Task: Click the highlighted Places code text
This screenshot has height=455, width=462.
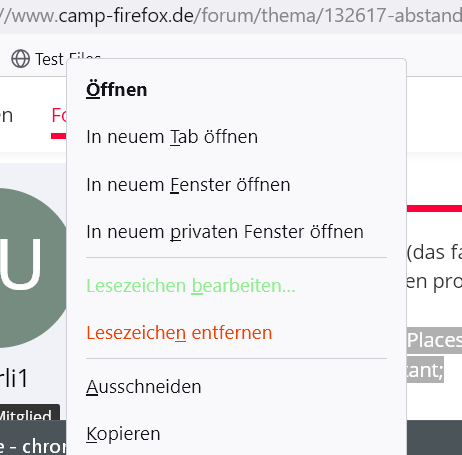Action: (x=434, y=341)
